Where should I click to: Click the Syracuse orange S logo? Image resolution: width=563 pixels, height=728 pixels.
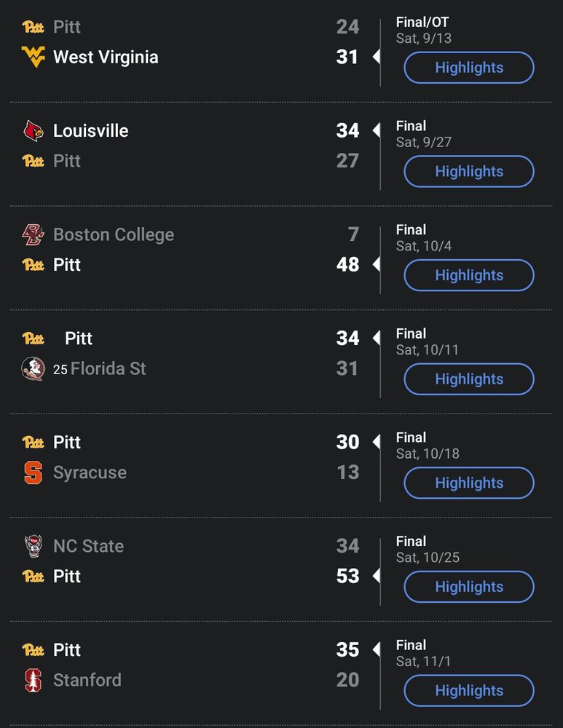(x=34, y=472)
